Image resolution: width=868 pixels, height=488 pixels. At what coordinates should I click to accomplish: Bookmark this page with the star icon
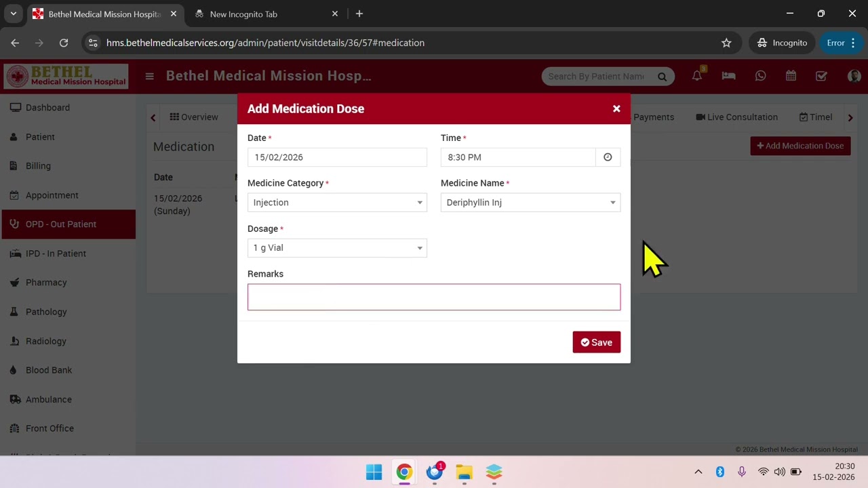coord(726,43)
